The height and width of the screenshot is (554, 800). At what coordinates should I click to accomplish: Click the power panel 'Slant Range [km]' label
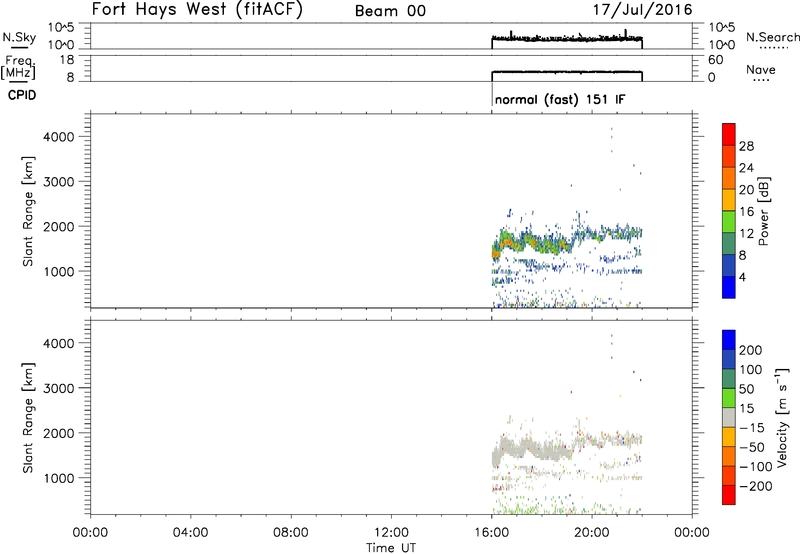click(28, 211)
